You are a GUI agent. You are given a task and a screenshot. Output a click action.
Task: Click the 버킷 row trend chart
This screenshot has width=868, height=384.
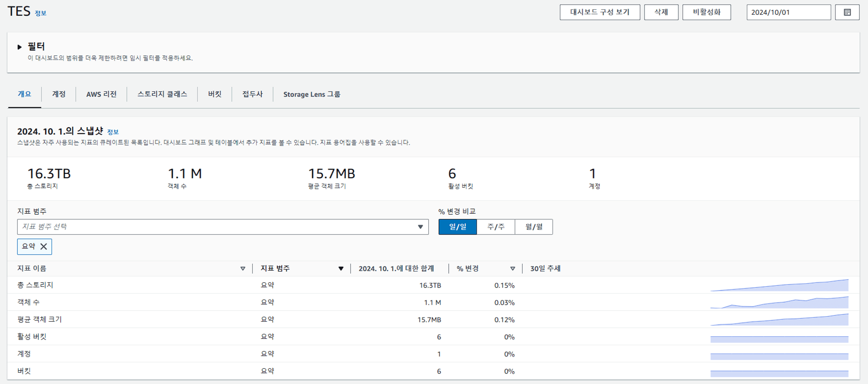click(779, 373)
